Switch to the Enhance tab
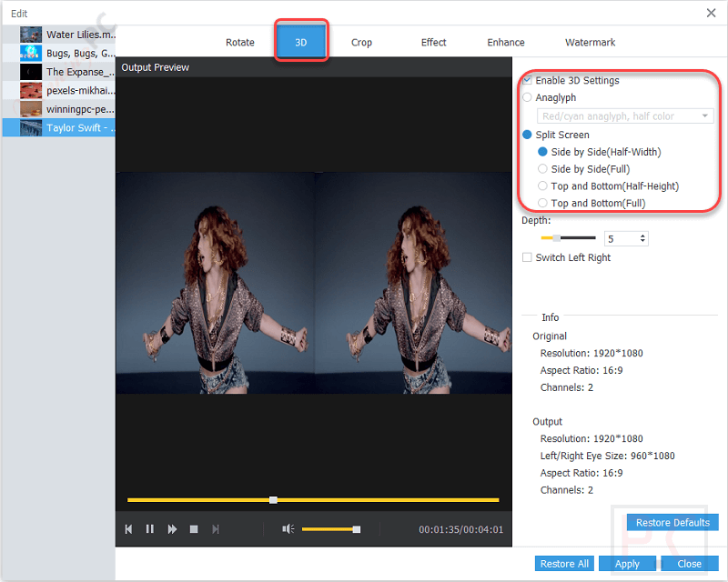 506,42
